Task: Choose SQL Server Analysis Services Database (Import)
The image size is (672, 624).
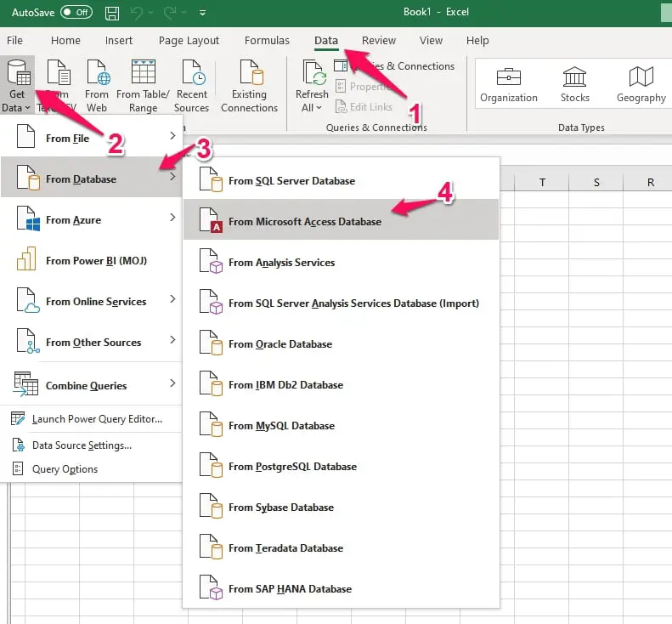Action: (x=342, y=303)
